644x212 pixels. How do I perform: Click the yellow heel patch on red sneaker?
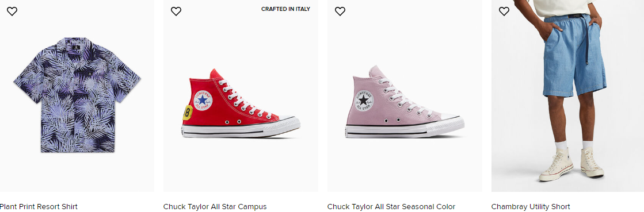(x=187, y=113)
